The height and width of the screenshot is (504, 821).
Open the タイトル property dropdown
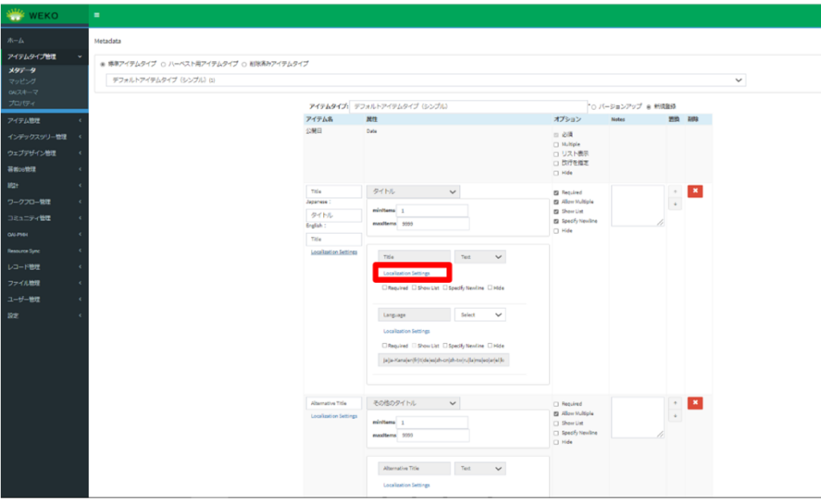[x=414, y=192]
